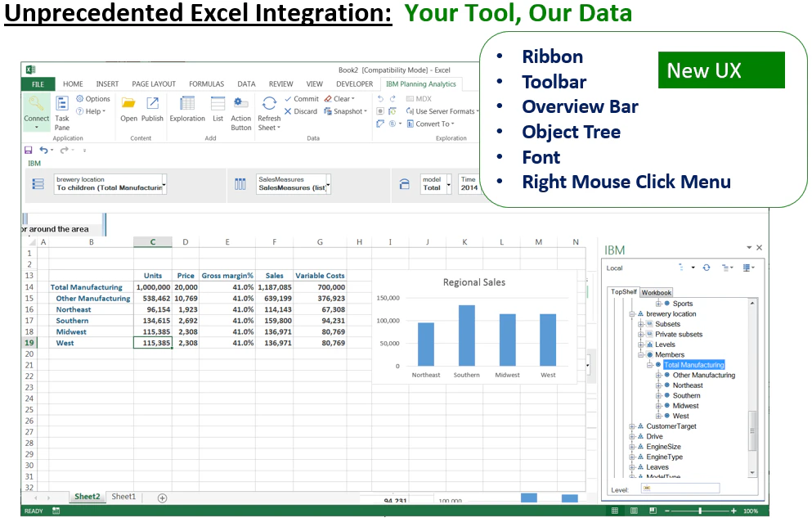Image resolution: width=812 pixels, height=518 pixels.
Task: Click the Level input field
Action: 680,488
